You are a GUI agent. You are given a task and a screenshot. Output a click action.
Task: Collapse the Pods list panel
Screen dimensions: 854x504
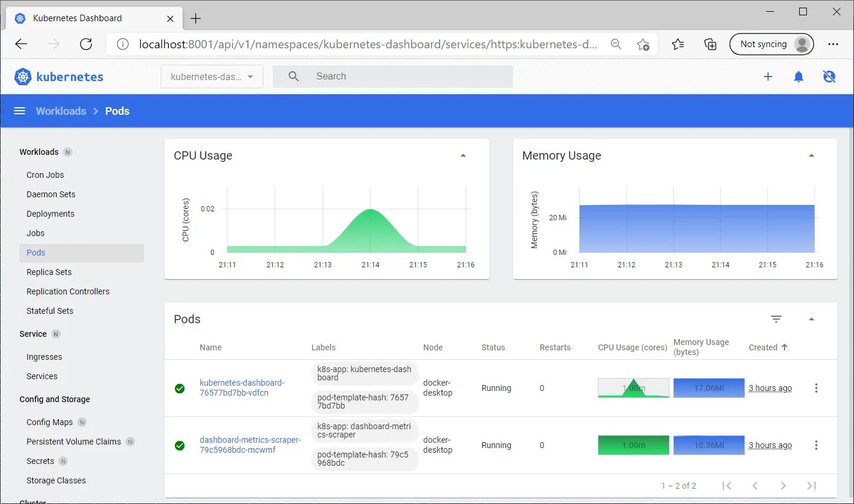pyautogui.click(x=812, y=319)
